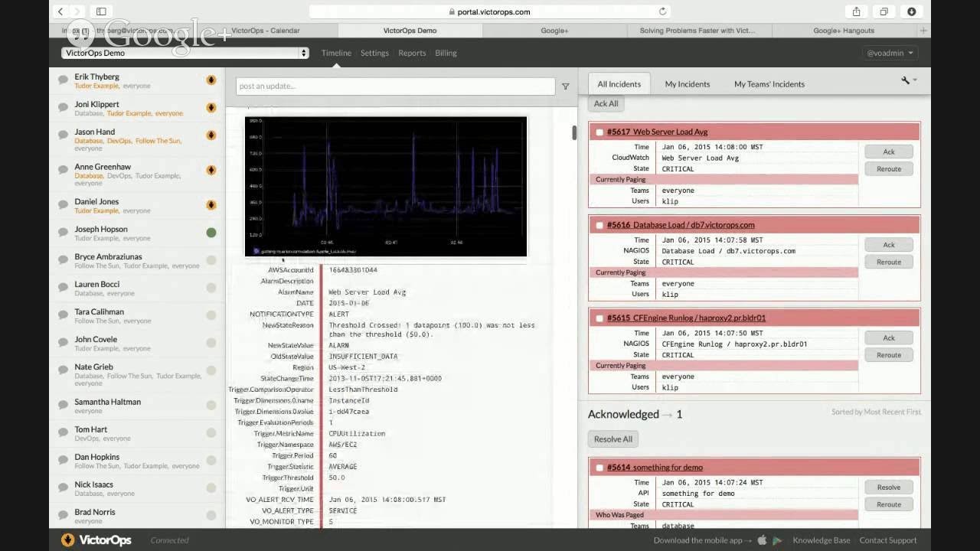Screen dimensions: 980x551
Task: Toggle the Safari sidebar icon
Action: pos(101,11)
